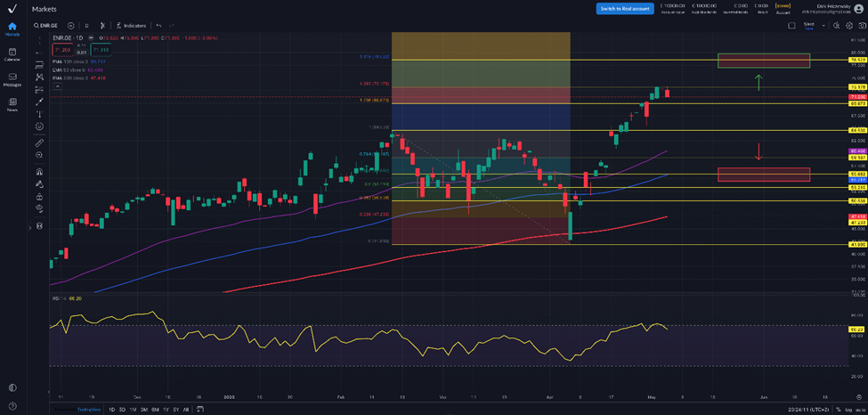The width and height of the screenshot is (868, 415).
Task: Select the 1Y date range
Action: pyautogui.click(x=166, y=409)
